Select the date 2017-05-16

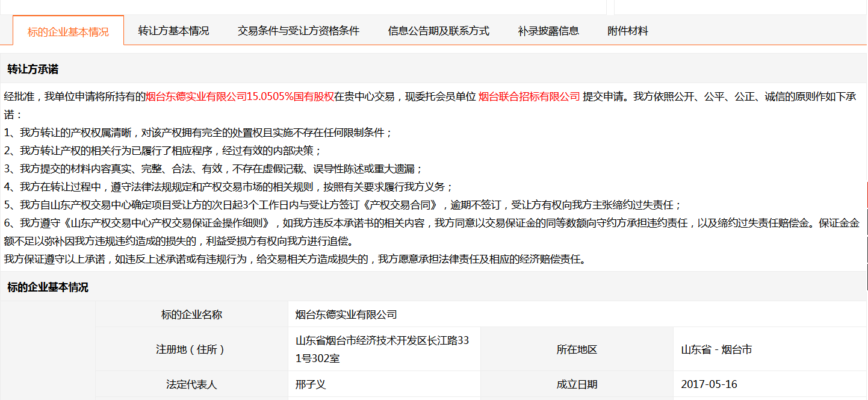pos(709,384)
